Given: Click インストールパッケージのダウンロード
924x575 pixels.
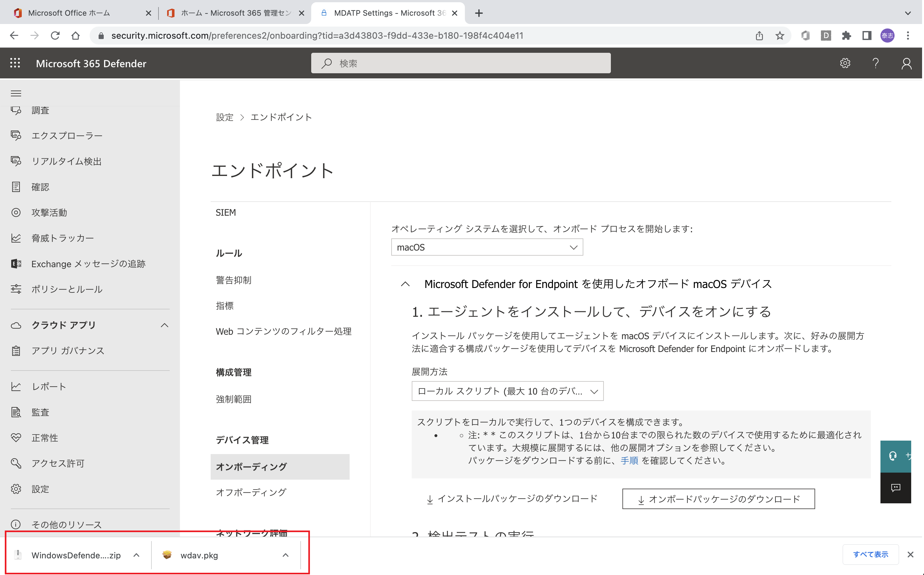Looking at the screenshot, I should click(x=512, y=499).
